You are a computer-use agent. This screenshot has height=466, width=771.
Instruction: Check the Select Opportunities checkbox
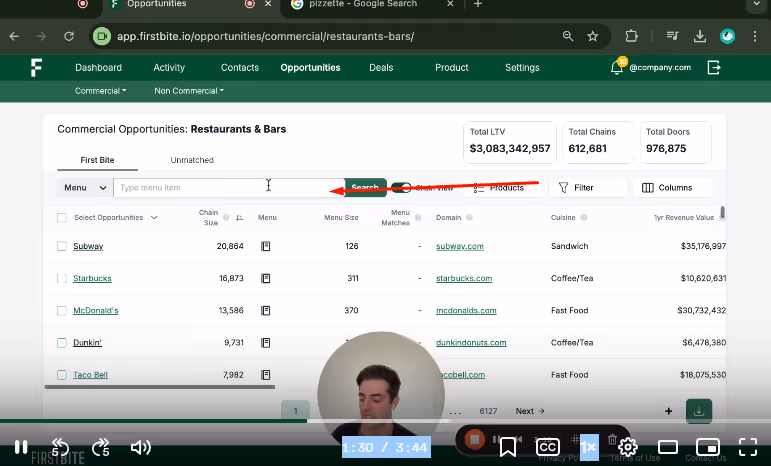pos(61,217)
